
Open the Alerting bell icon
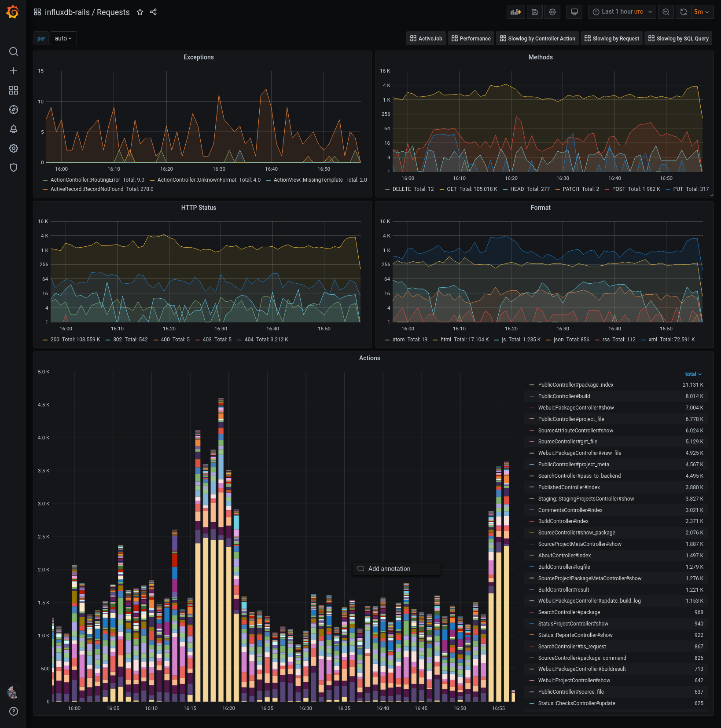pyautogui.click(x=14, y=129)
